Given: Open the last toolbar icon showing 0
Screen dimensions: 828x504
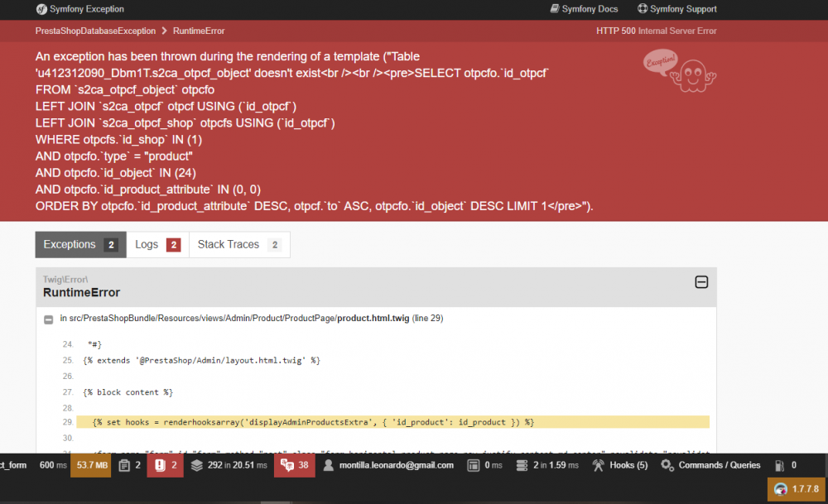Looking at the screenshot, I should click(x=779, y=465).
